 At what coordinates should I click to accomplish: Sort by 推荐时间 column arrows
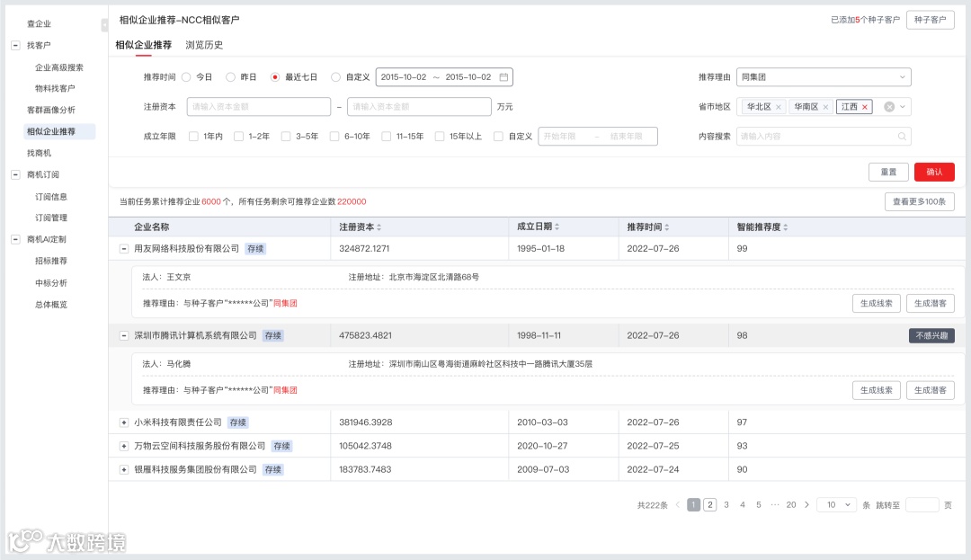pyautogui.click(x=666, y=227)
